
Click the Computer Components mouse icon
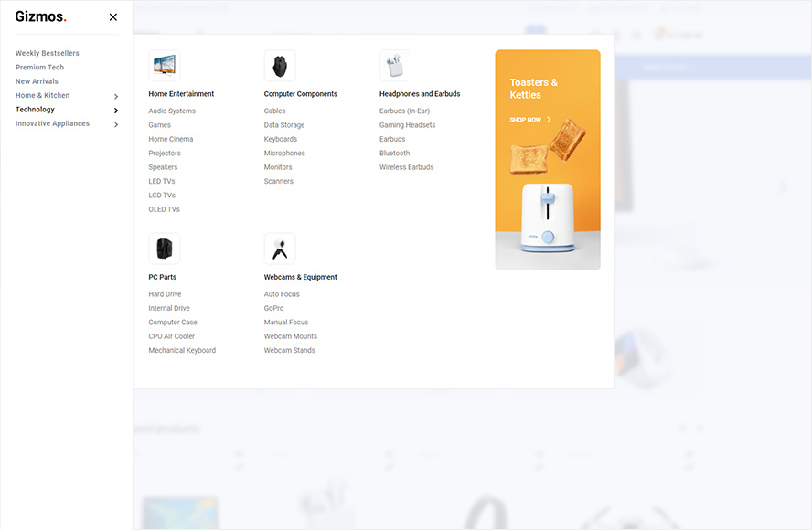point(280,66)
